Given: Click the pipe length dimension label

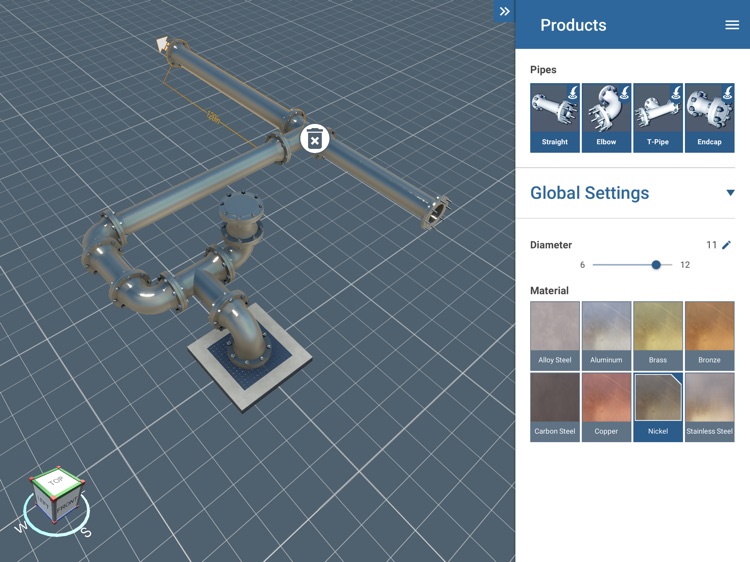Looking at the screenshot, I should [x=212, y=116].
